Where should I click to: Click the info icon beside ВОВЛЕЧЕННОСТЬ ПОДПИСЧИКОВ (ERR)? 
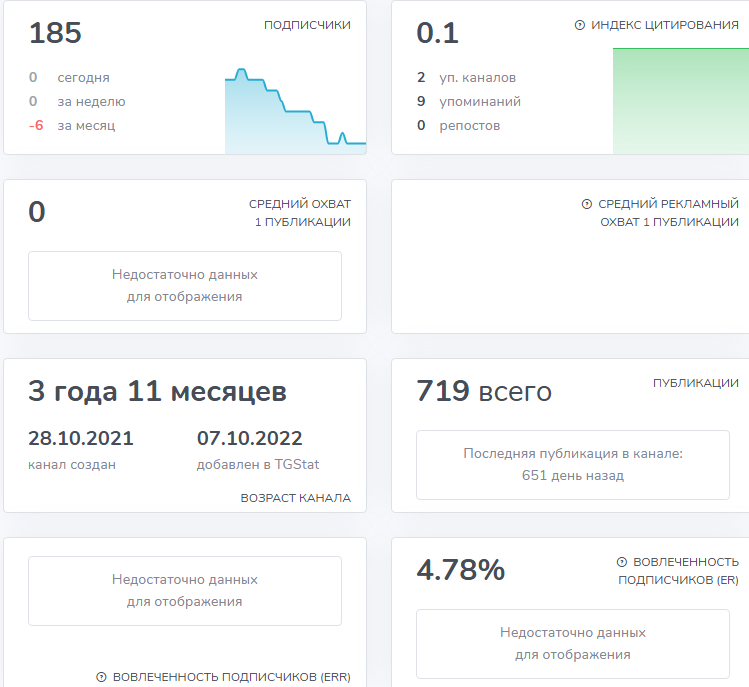[x=101, y=677]
